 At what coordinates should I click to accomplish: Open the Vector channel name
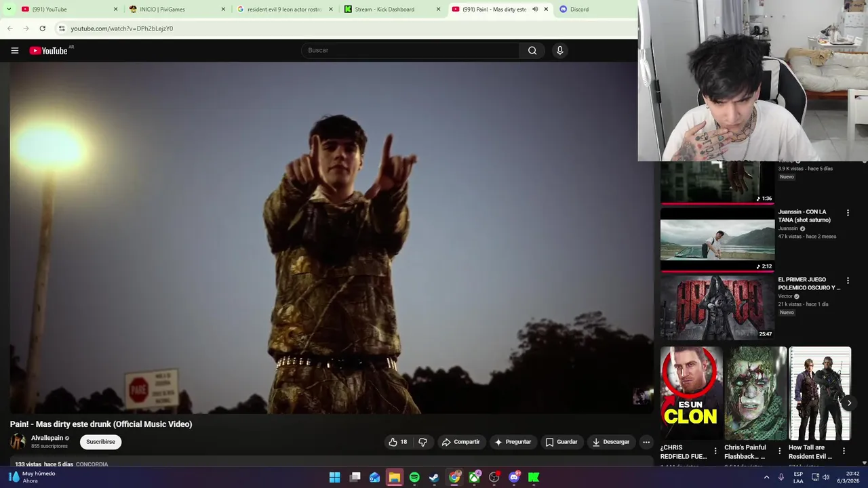(785, 296)
